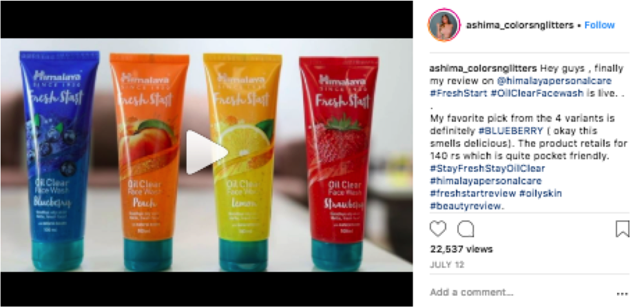Click the Add a comment field
644x307 pixels.
521,293
